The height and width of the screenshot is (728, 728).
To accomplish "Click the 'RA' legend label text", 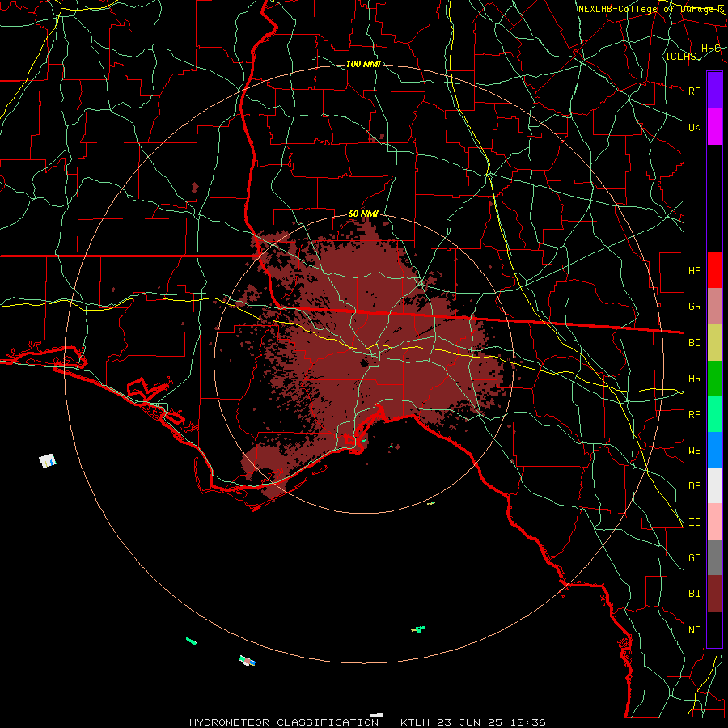I will pos(694,415).
